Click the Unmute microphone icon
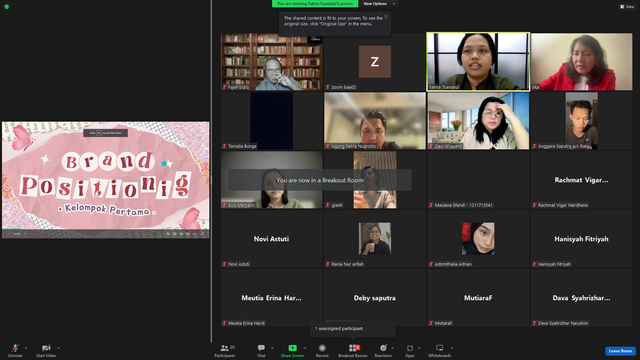640x360 pixels. point(15,348)
